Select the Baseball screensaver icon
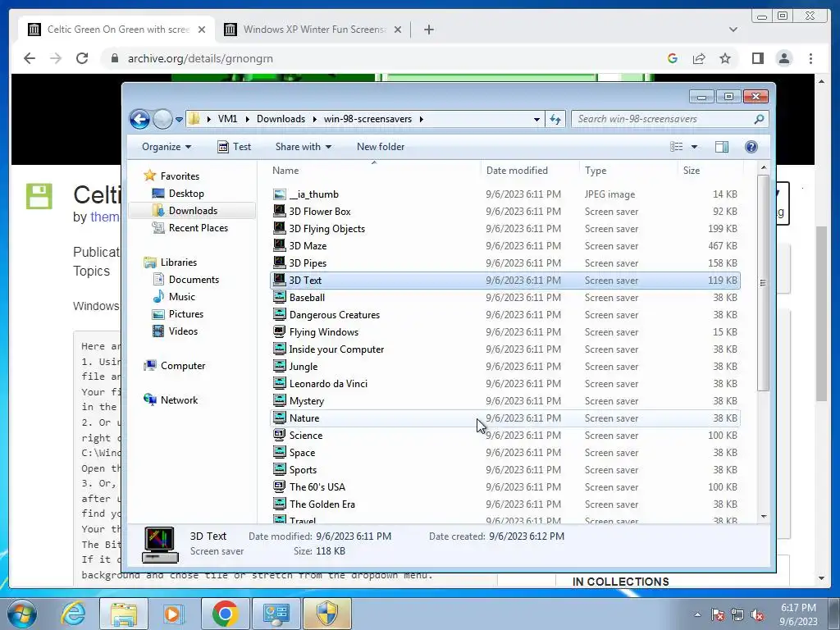Screen dimensions: 840x630 pos(279,297)
